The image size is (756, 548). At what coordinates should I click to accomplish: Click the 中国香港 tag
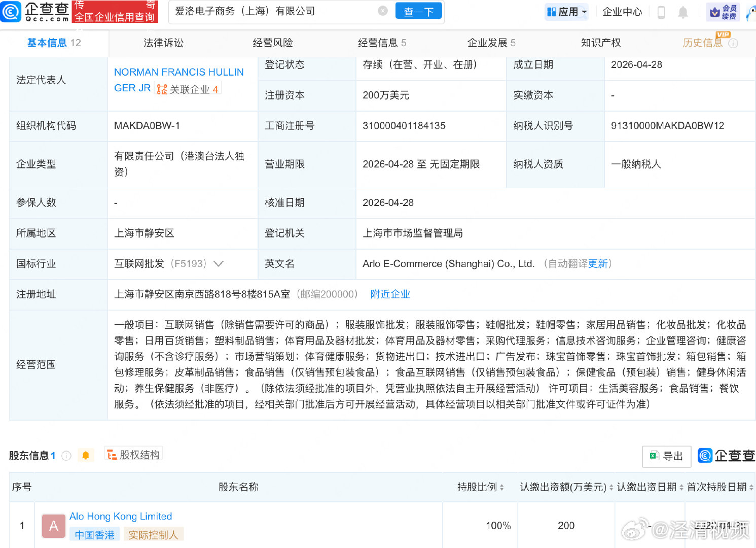95,535
